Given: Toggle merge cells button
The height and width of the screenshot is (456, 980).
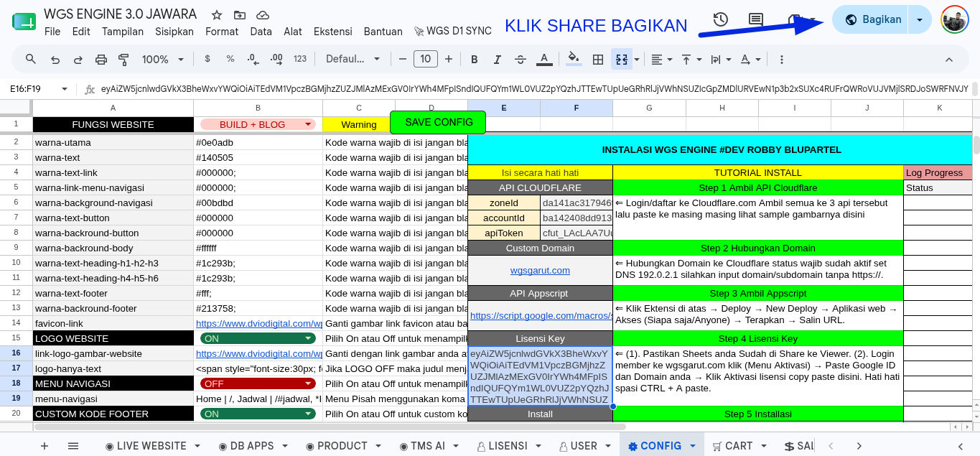Looking at the screenshot, I should click(x=622, y=59).
